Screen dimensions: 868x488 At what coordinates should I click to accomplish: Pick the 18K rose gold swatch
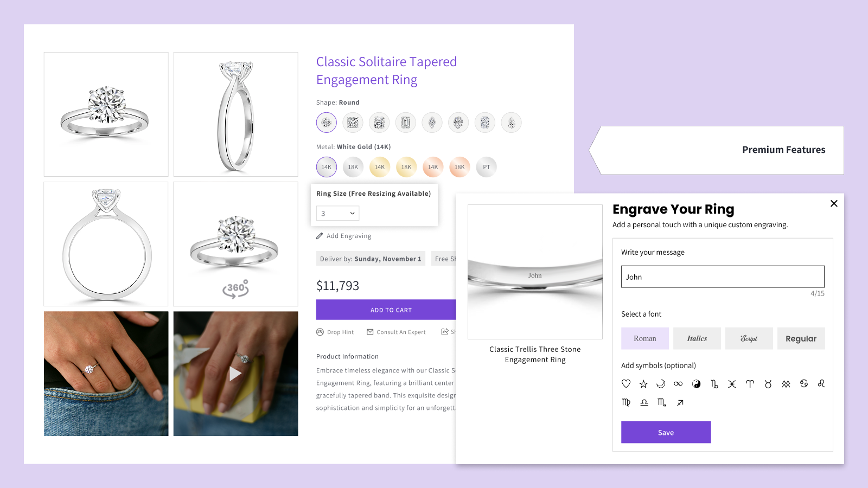pyautogui.click(x=459, y=167)
